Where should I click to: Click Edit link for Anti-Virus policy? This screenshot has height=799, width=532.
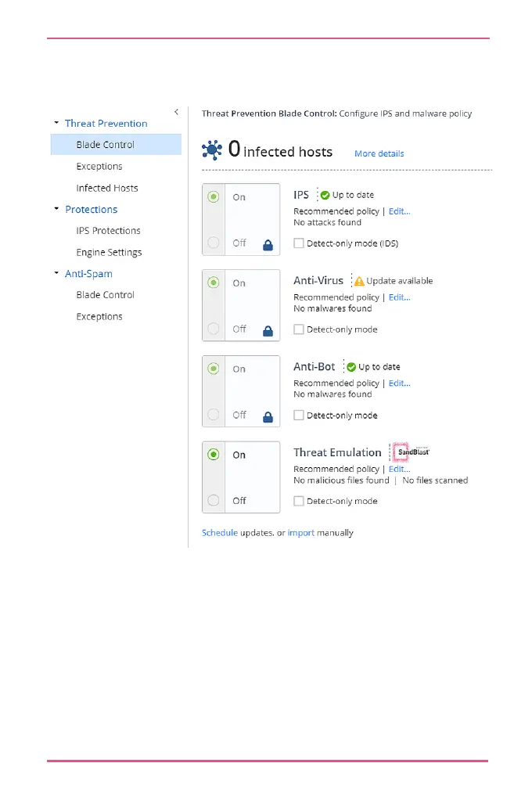coord(400,297)
